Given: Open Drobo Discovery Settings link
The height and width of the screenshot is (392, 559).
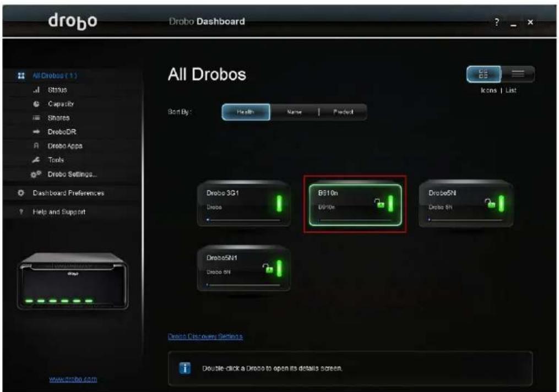Looking at the screenshot, I should click(x=205, y=336).
